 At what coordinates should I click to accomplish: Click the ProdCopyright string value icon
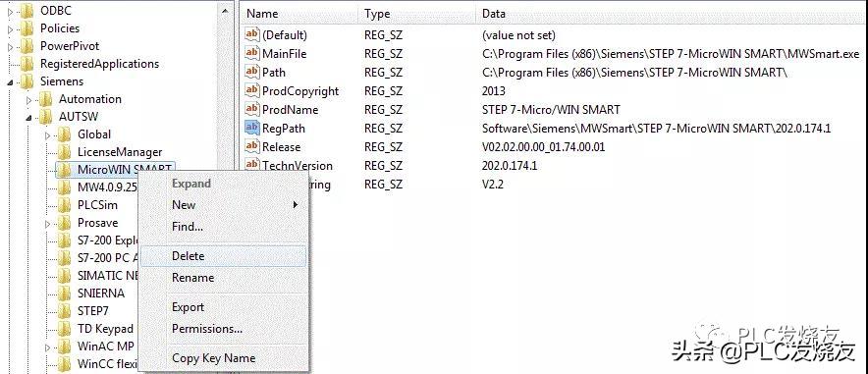pos(252,90)
